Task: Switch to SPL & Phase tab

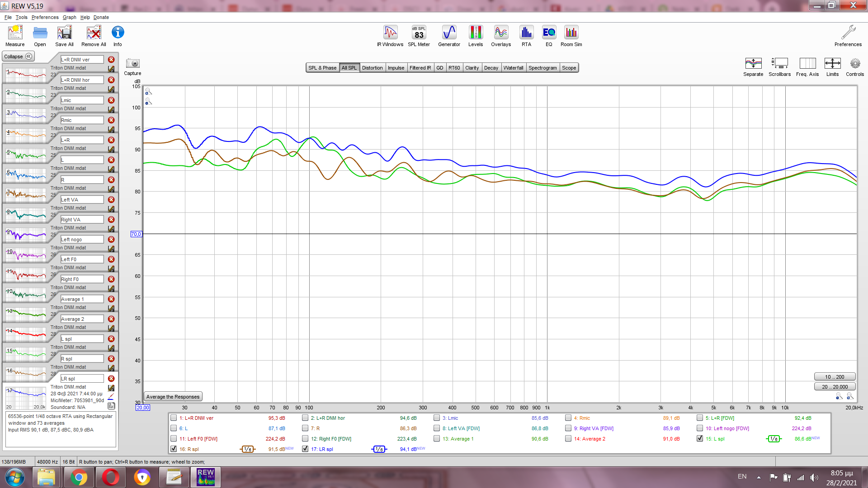Action: (x=322, y=68)
